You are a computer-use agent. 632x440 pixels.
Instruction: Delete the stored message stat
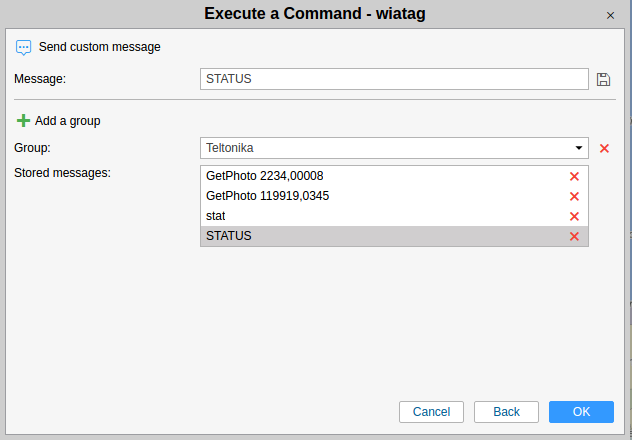[x=574, y=216]
